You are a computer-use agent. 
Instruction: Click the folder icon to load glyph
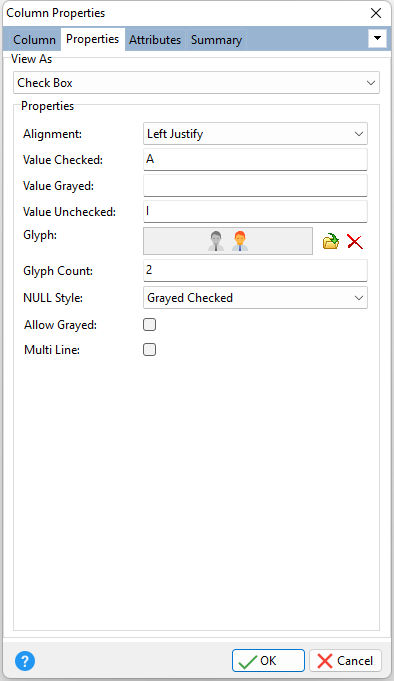point(331,241)
